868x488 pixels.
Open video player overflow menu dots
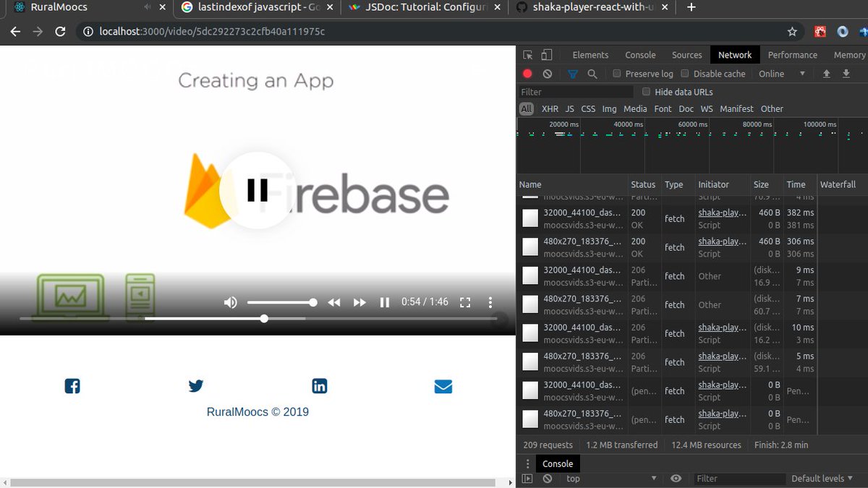[x=490, y=302]
